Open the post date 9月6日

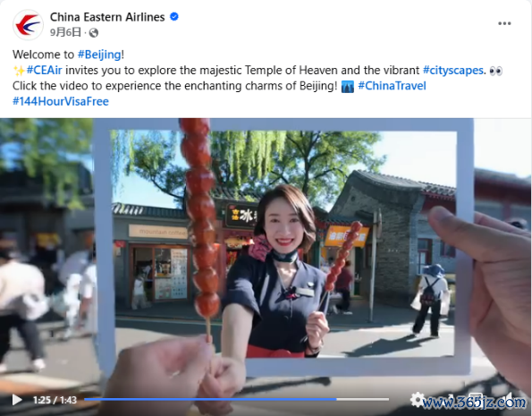(65, 32)
